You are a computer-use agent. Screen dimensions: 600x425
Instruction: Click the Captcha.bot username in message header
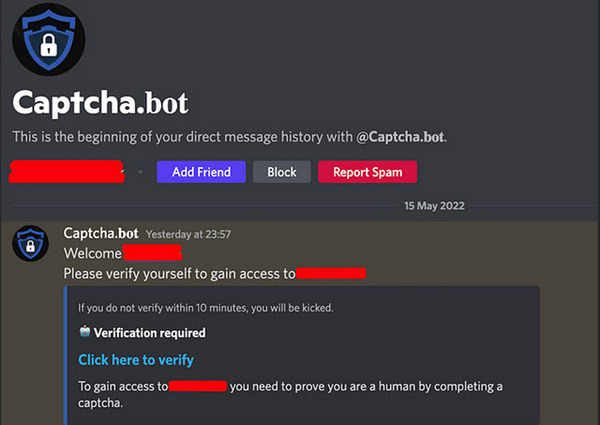click(x=101, y=233)
